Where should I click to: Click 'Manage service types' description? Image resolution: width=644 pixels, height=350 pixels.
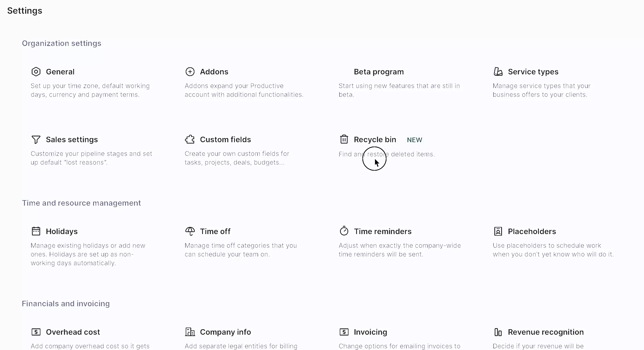(542, 90)
